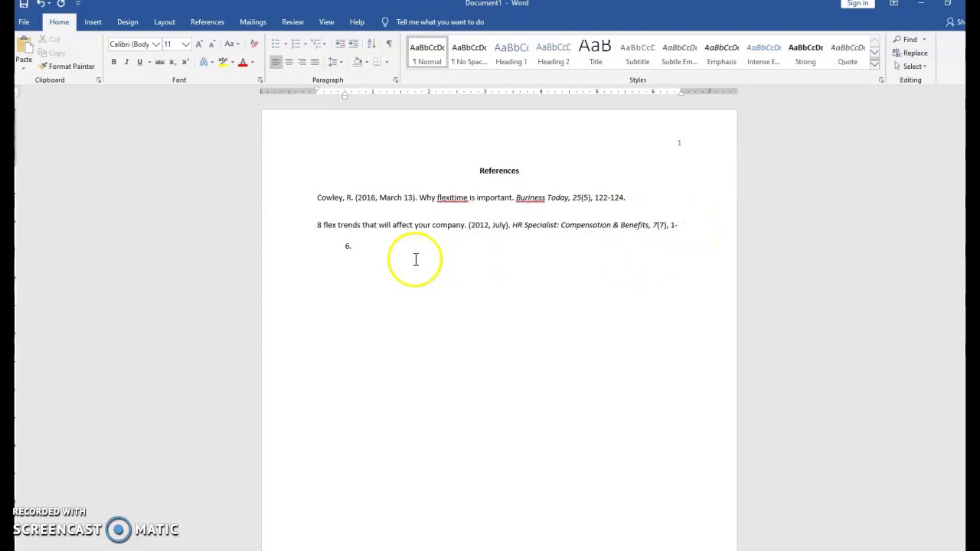980x551 pixels.
Task: Open Font dialog launcher
Action: (x=260, y=80)
